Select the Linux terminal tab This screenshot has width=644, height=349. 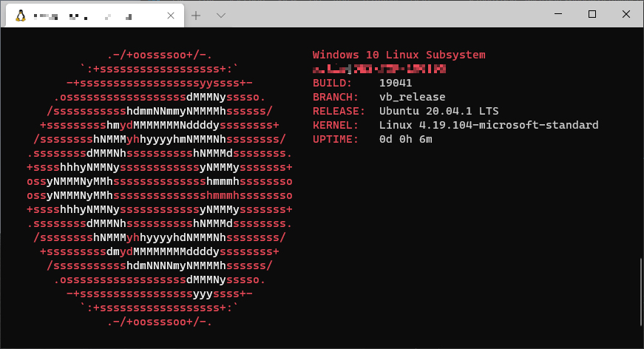coord(95,16)
